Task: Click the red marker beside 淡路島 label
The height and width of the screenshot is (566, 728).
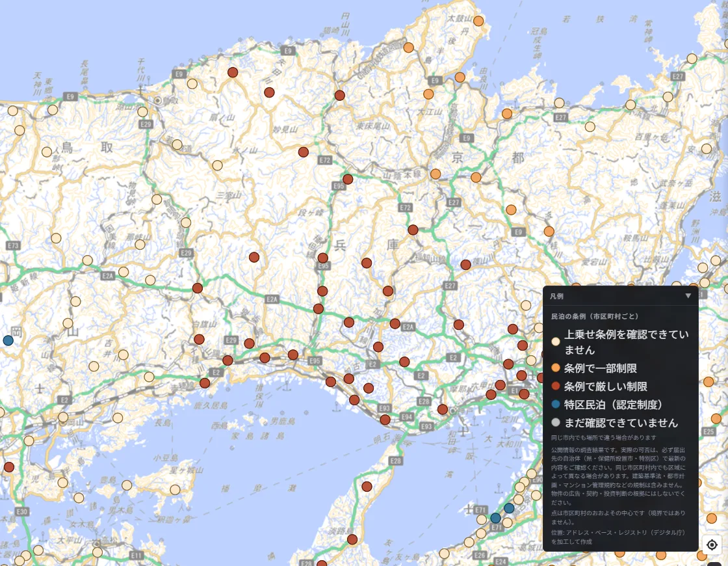Action: point(352,539)
